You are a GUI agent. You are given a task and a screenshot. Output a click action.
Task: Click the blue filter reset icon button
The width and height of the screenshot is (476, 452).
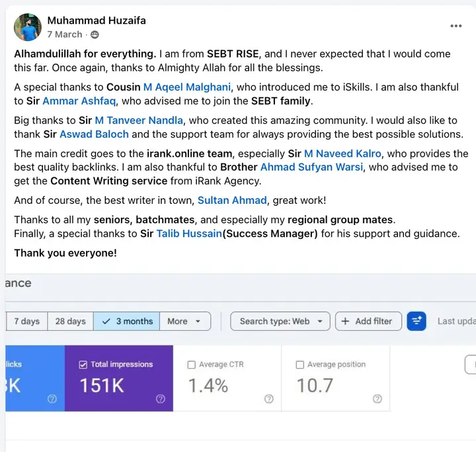pyautogui.click(x=416, y=321)
